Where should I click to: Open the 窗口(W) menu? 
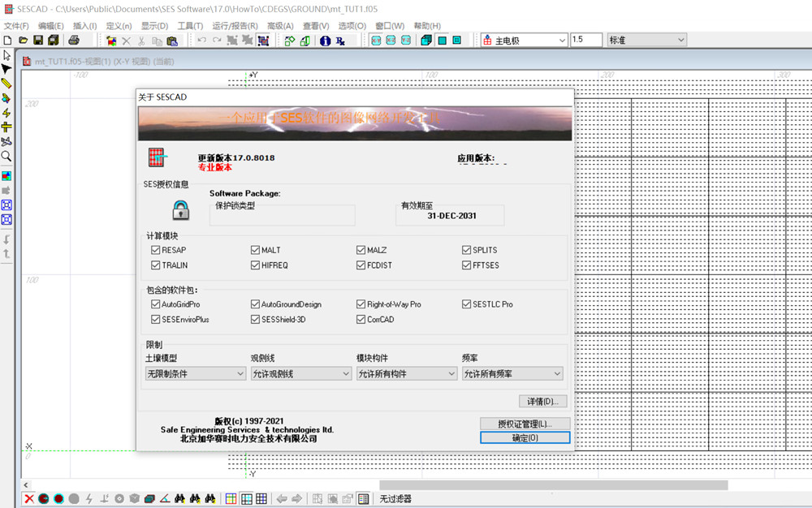[x=390, y=25]
